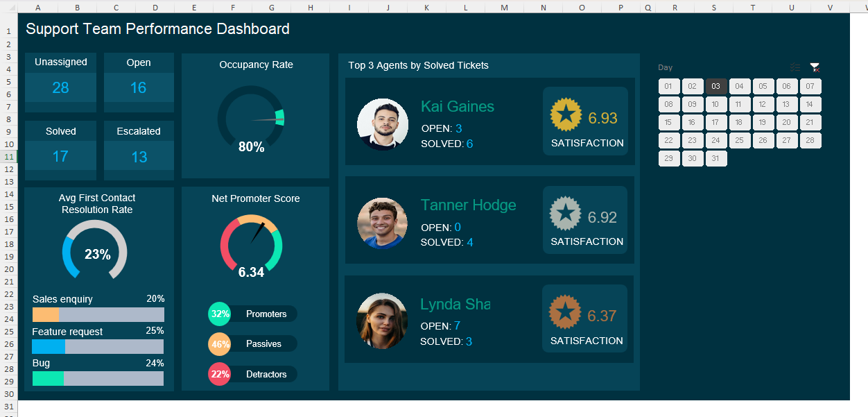868x417 pixels.
Task: Click the green 32% Promoters circle
Action: (x=220, y=314)
